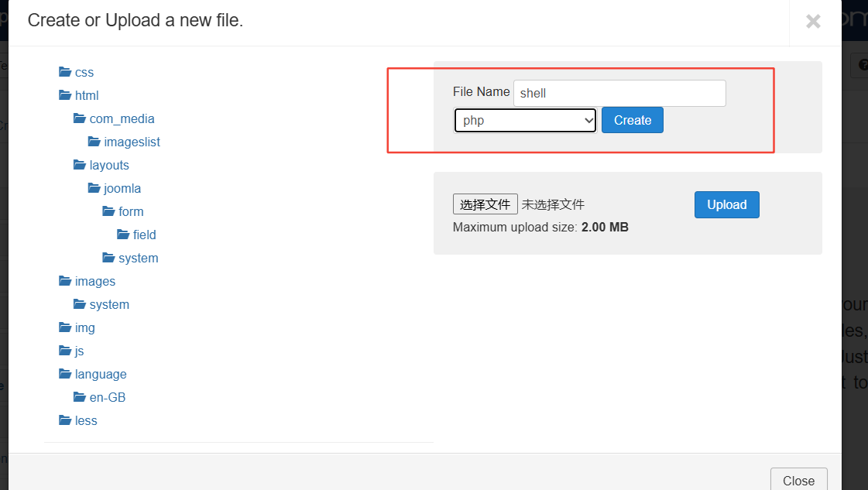Click the Close button in footer
Image resolution: width=868 pixels, height=490 pixels.
click(798, 480)
